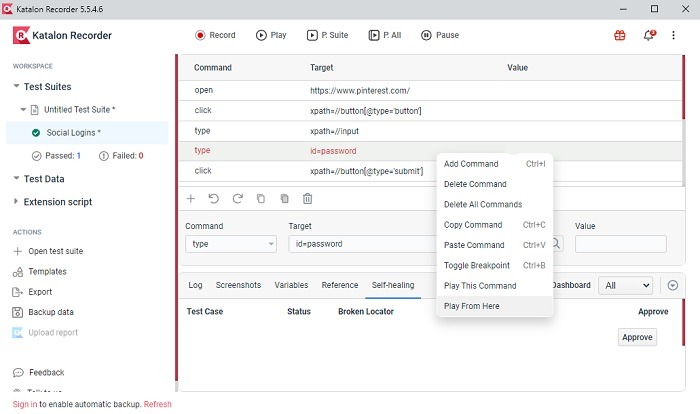Click the Refresh link
This screenshot has height=414, width=700.
click(x=158, y=404)
